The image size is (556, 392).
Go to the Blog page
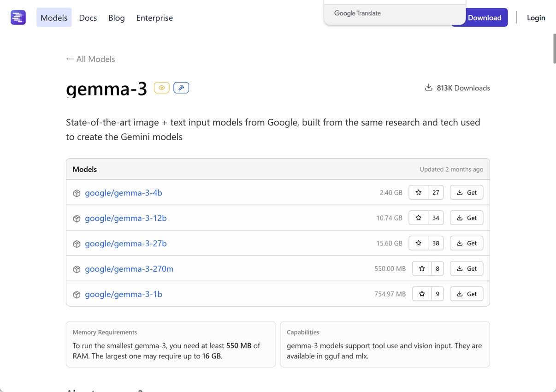[x=117, y=18]
